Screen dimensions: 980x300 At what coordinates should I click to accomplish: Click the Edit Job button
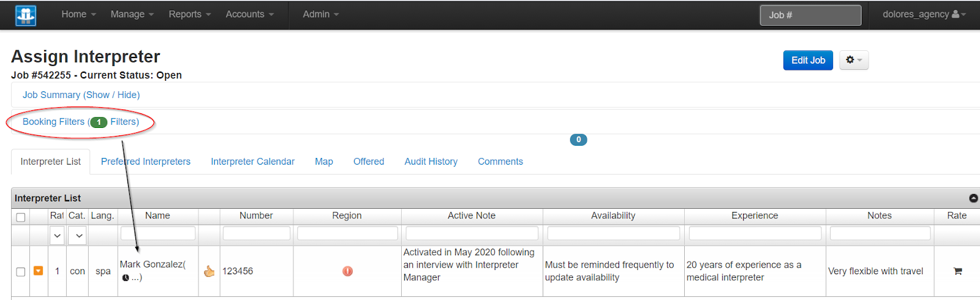(808, 60)
